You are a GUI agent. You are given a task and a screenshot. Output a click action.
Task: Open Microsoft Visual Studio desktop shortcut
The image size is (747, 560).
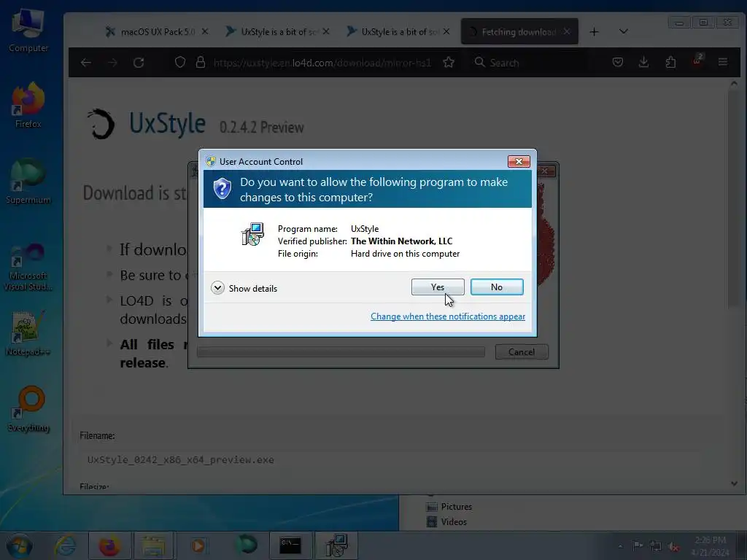pos(28,267)
